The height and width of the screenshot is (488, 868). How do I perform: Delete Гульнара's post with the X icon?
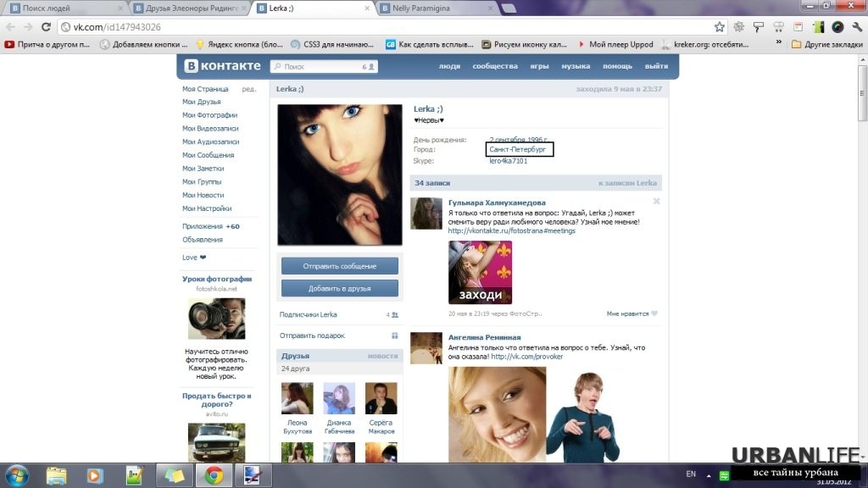pyautogui.click(x=657, y=202)
